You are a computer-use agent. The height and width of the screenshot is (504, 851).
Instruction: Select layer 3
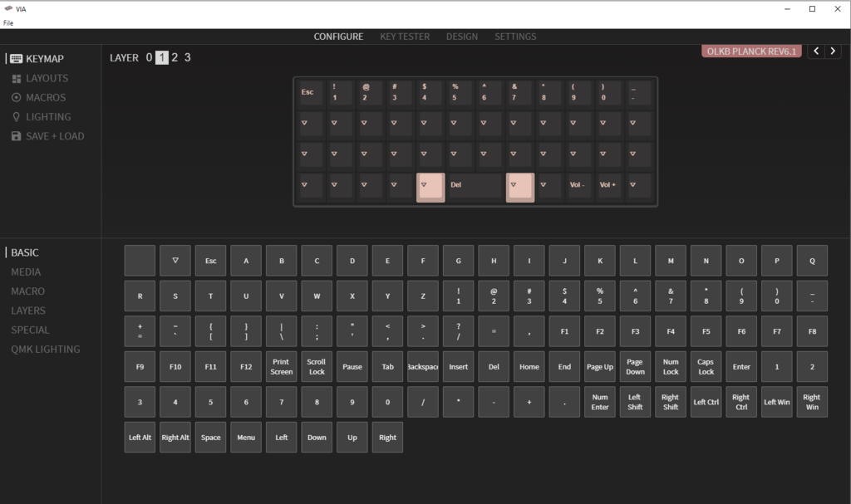click(x=187, y=57)
